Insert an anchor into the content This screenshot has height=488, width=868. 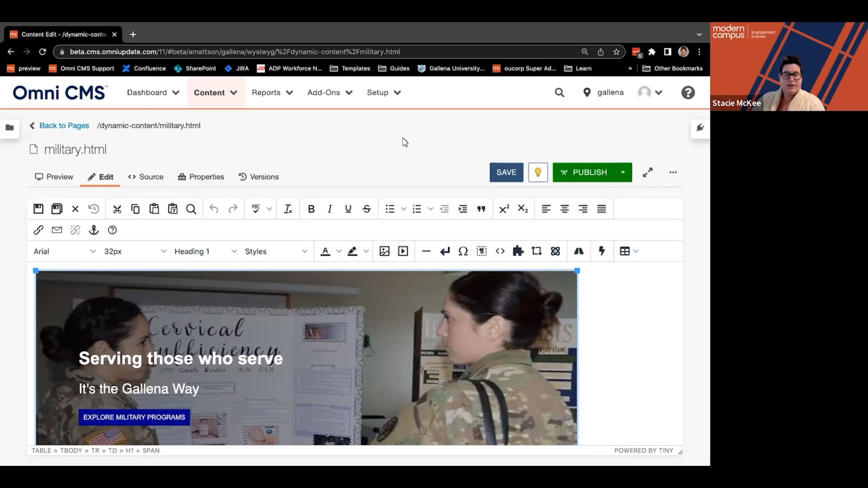click(93, 230)
